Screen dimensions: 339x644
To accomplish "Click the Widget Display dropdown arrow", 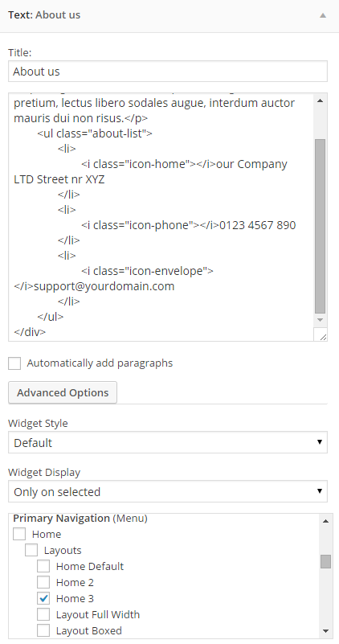I will (x=319, y=491).
